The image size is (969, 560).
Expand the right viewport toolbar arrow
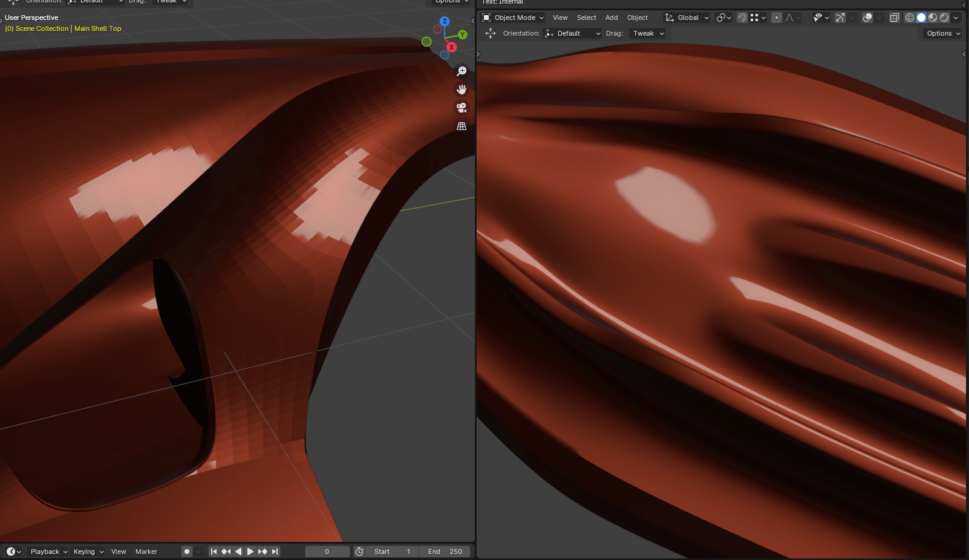pos(478,54)
